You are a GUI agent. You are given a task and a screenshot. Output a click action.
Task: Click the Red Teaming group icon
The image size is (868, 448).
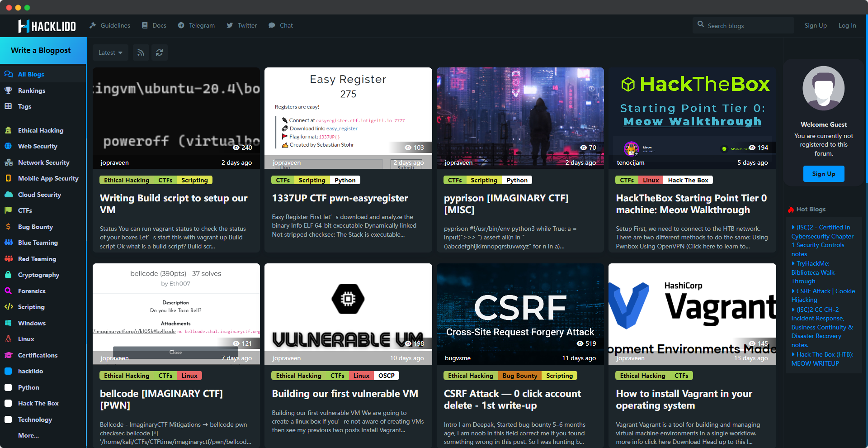(x=9, y=259)
